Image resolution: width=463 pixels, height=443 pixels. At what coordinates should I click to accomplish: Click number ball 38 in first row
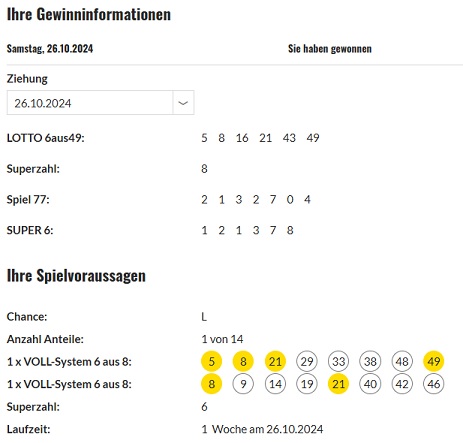coord(370,361)
